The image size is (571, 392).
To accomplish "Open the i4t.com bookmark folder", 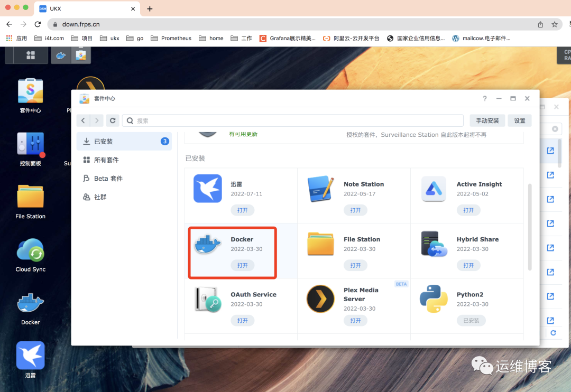I will click(x=49, y=38).
